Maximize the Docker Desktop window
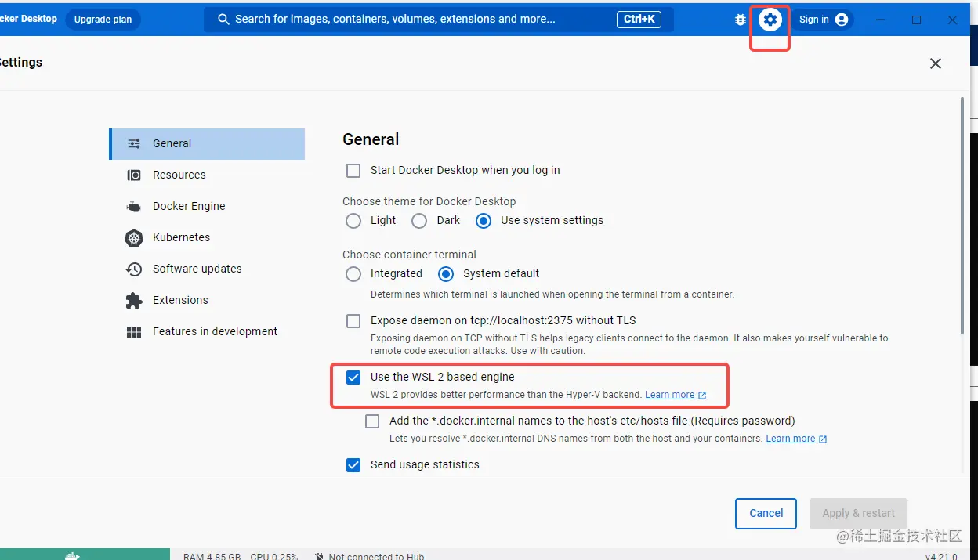This screenshot has width=978, height=560. (916, 20)
